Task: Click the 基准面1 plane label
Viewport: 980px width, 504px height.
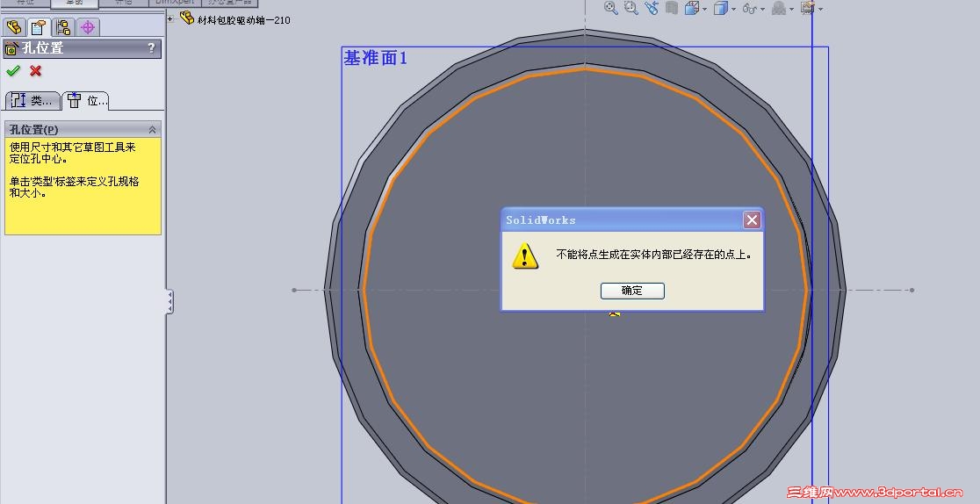Action: click(x=375, y=58)
